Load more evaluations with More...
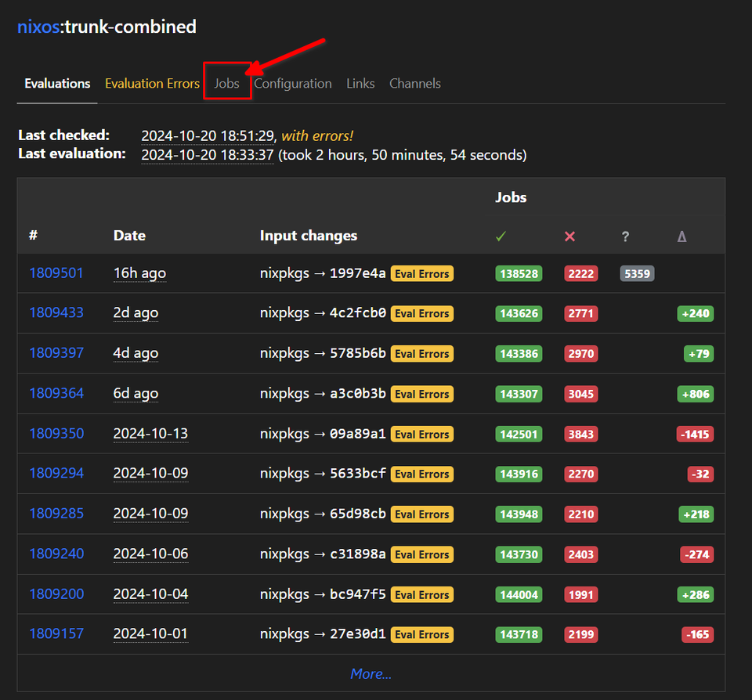 pos(371,673)
